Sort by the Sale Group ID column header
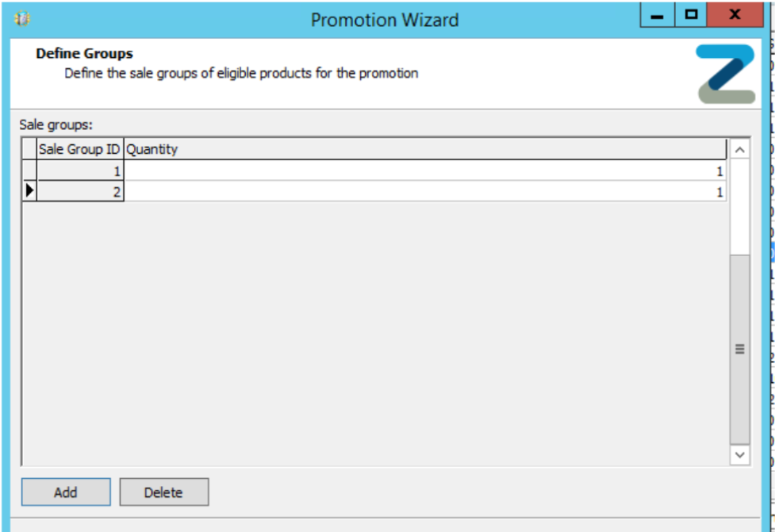This screenshot has width=783, height=532. point(80,149)
